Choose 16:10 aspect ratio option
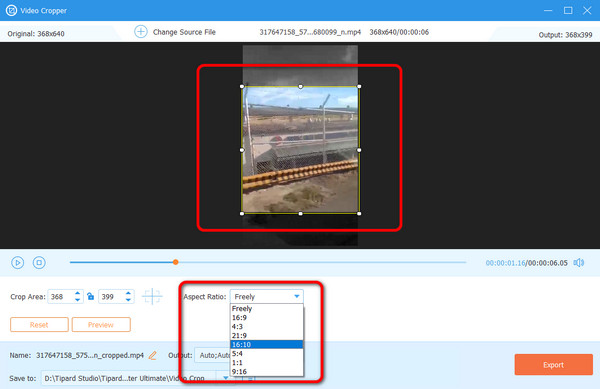Viewport: 600px width, 389px height. click(267, 345)
